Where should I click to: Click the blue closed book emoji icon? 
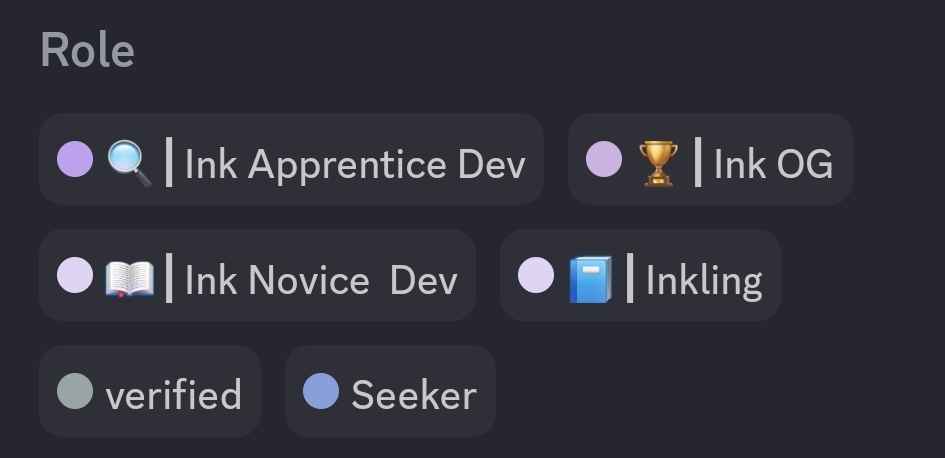click(590, 279)
